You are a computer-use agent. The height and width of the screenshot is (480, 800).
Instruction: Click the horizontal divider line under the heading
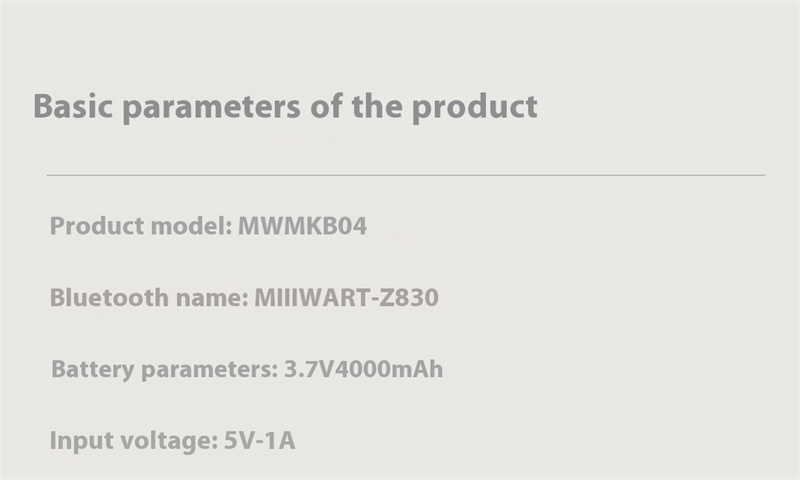click(x=406, y=175)
